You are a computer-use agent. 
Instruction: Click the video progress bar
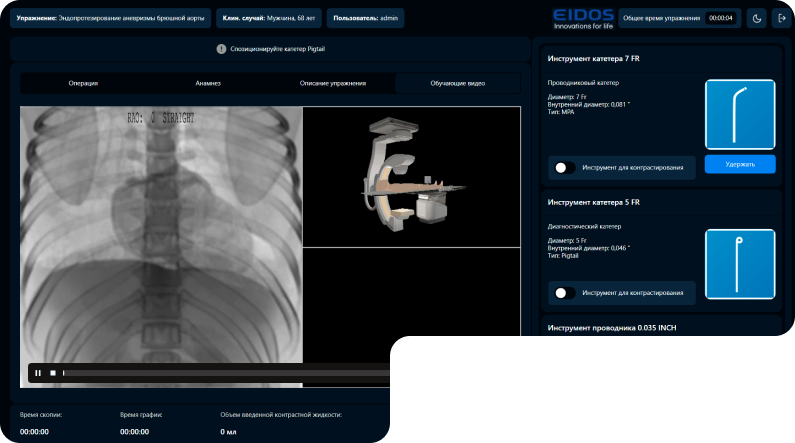point(226,373)
